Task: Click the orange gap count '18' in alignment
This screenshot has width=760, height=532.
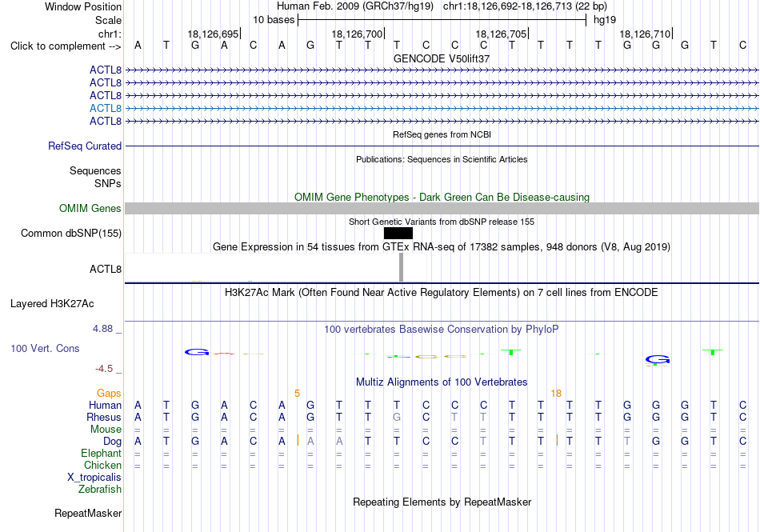Action: tap(556, 393)
